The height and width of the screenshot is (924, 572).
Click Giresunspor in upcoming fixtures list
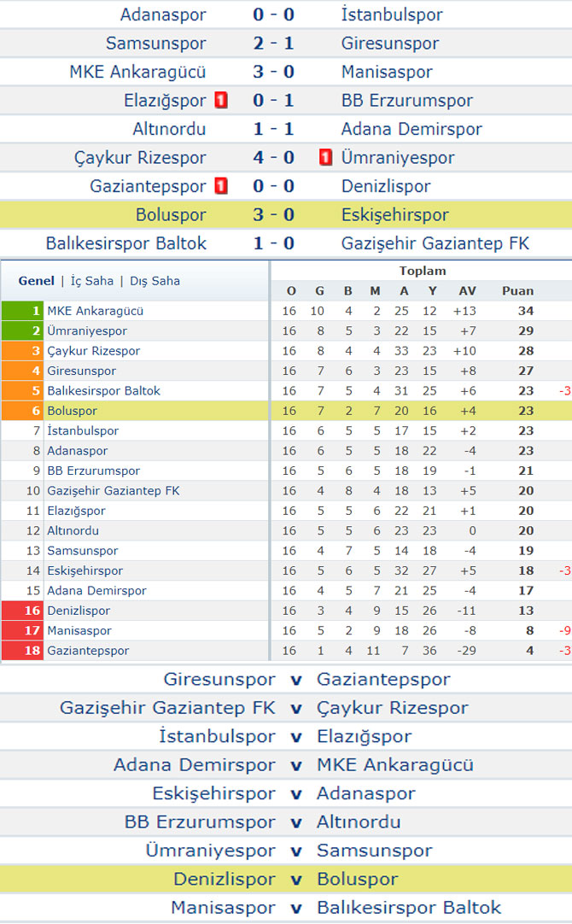click(219, 679)
